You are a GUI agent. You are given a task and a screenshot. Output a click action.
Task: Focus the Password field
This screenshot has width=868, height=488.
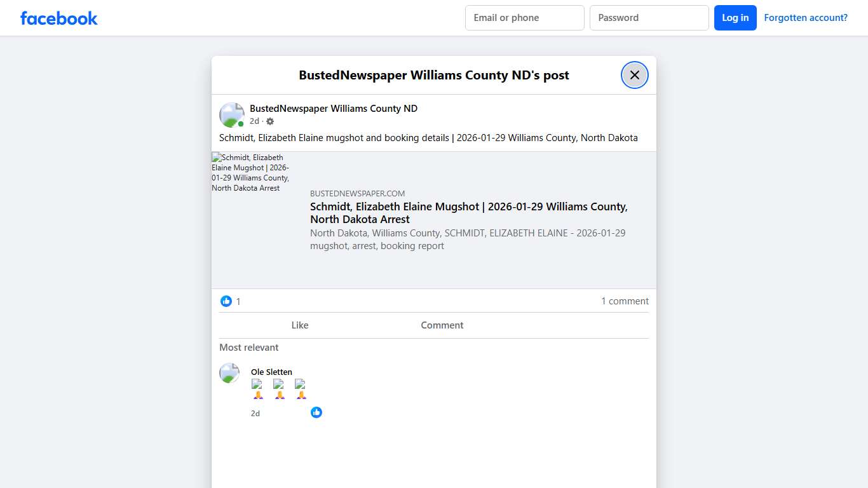(649, 18)
